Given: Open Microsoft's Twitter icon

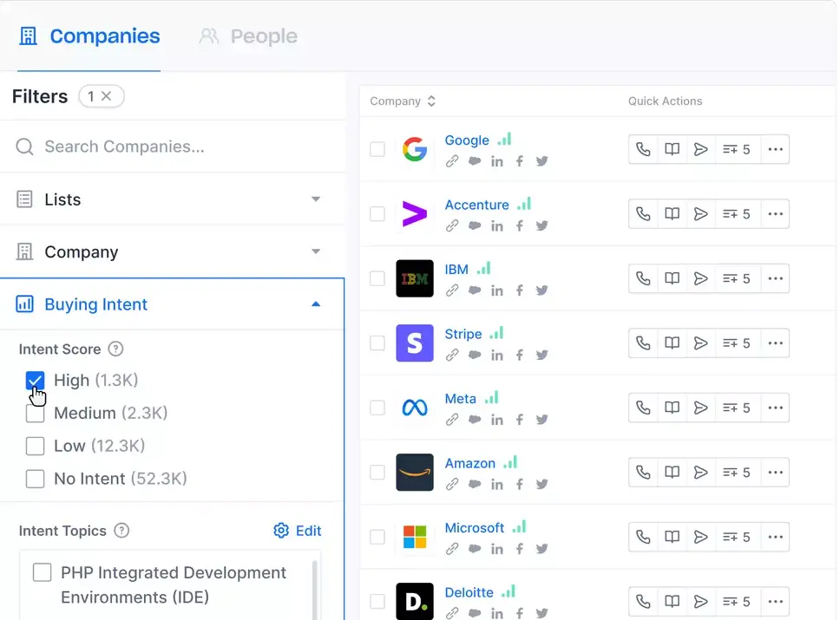Looking at the screenshot, I should tap(542, 549).
